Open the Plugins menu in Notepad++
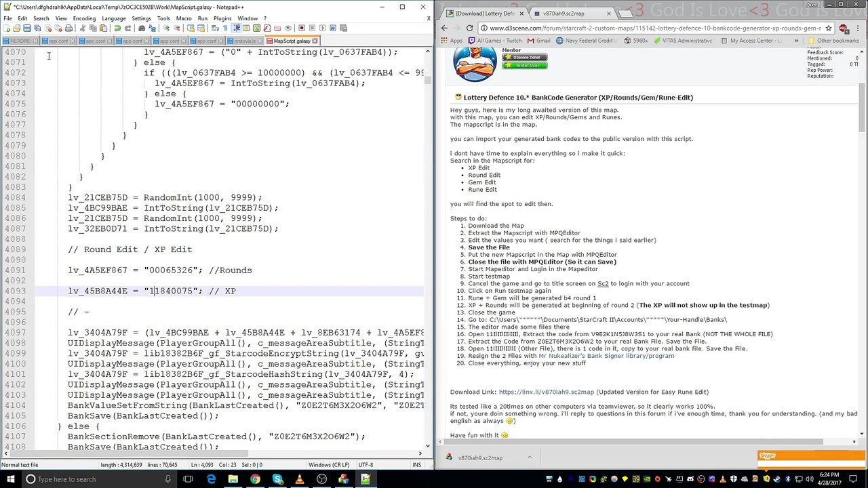Image resolution: width=868 pixels, height=488 pixels. click(222, 18)
